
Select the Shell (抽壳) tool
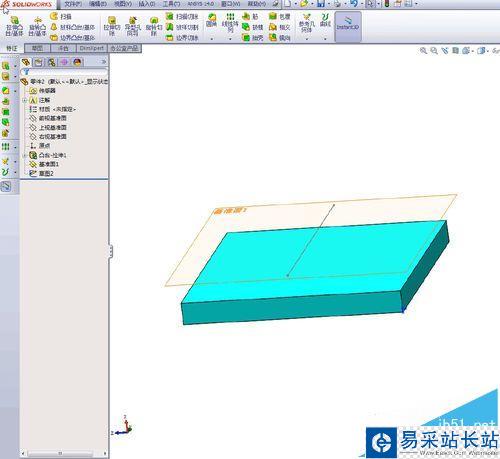pyautogui.click(x=252, y=38)
